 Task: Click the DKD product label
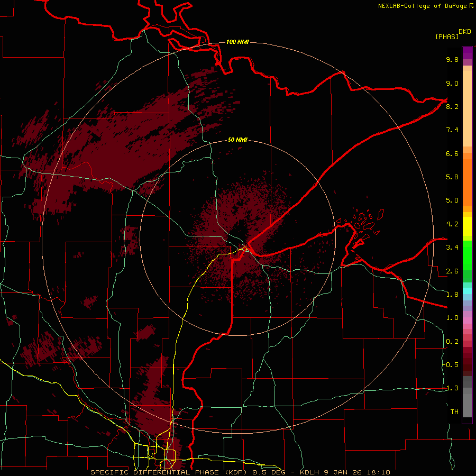pos(465,32)
